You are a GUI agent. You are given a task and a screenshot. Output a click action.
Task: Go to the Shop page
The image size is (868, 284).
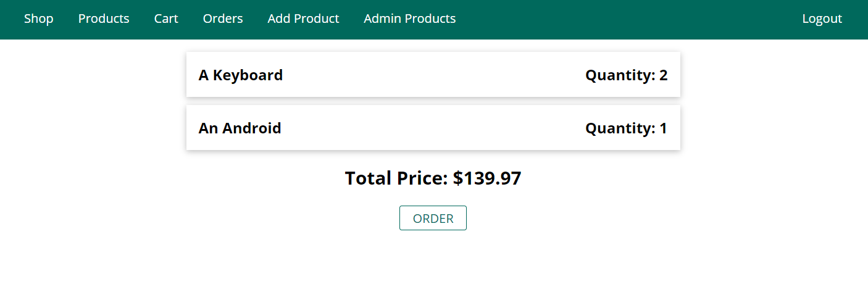click(x=39, y=19)
